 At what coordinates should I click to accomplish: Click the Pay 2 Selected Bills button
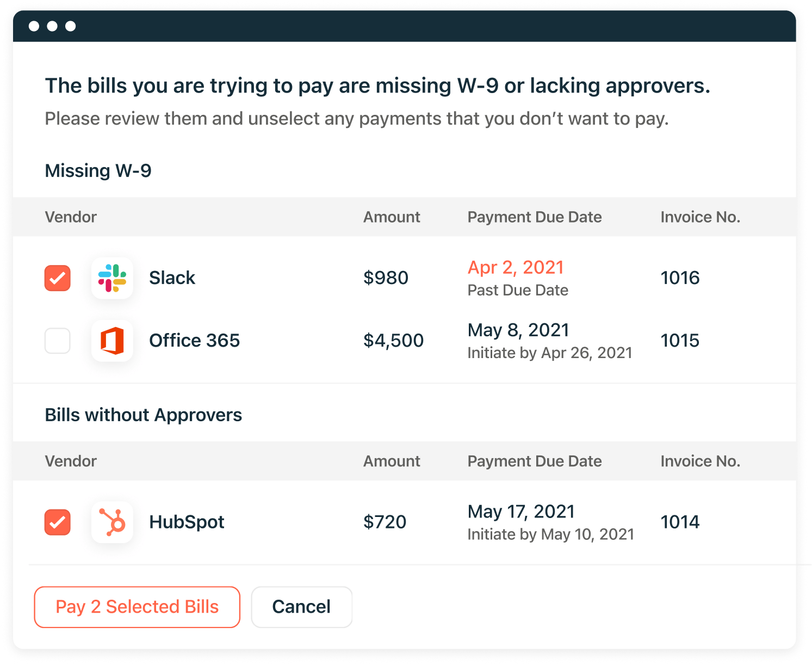pos(137,607)
